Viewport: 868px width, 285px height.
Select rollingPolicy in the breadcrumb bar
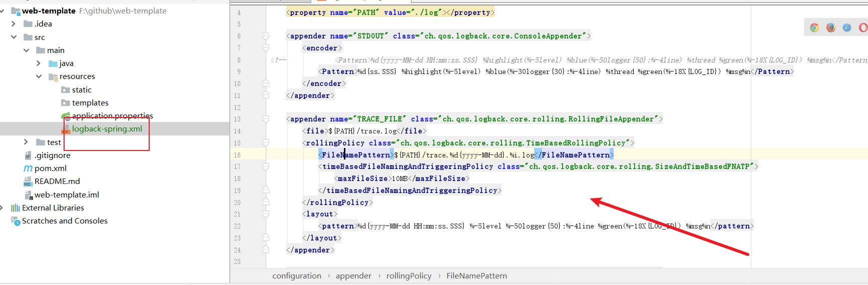pyautogui.click(x=408, y=276)
